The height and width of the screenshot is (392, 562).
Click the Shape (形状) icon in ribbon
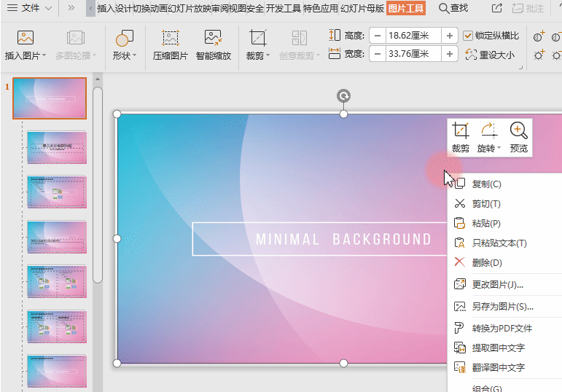pos(124,39)
